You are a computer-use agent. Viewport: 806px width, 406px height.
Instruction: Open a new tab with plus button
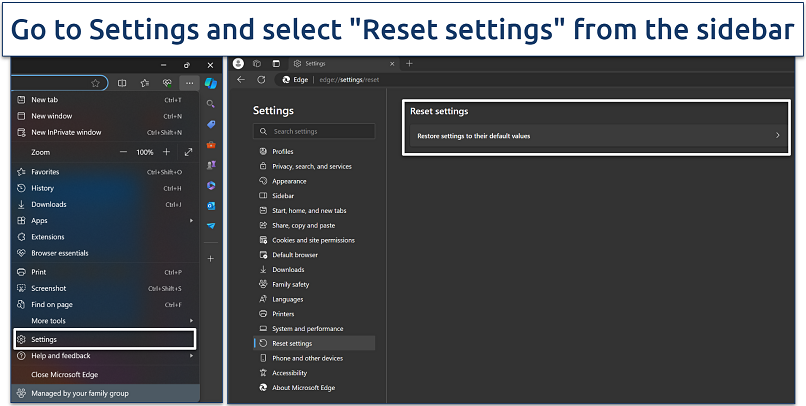[408, 63]
